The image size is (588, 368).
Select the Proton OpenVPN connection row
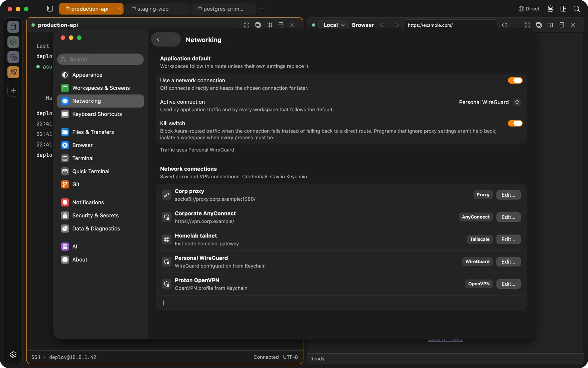pos(341,284)
